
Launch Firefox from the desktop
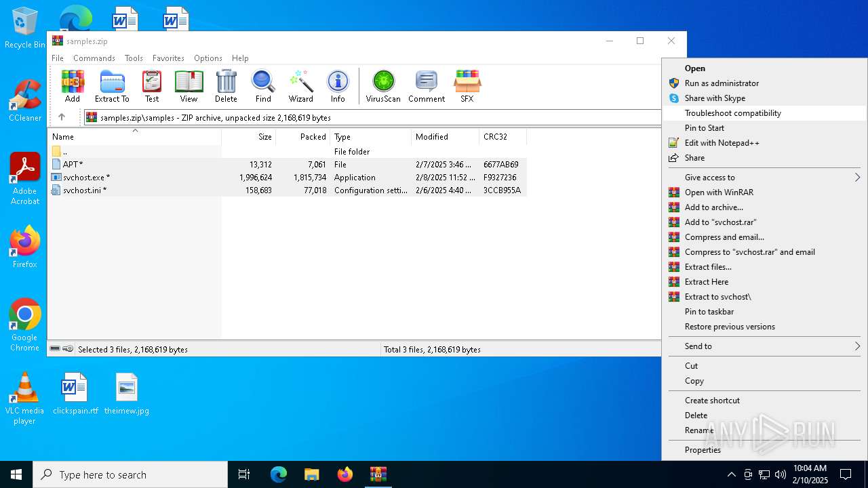(x=25, y=247)
